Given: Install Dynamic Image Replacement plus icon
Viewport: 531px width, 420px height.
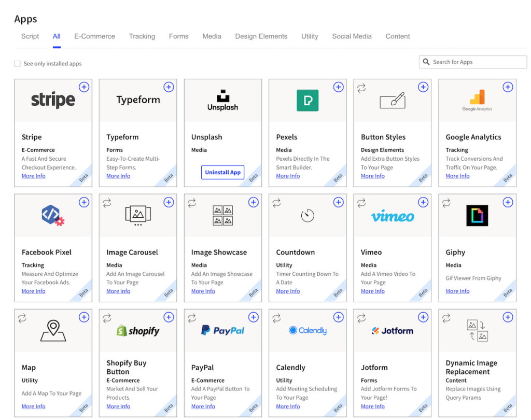Looking at the screenshot, I should [508, 317].
